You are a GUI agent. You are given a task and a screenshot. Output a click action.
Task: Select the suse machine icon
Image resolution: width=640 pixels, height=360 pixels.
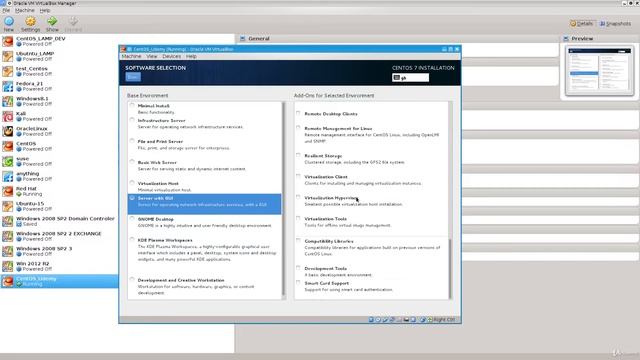[7, 161]
